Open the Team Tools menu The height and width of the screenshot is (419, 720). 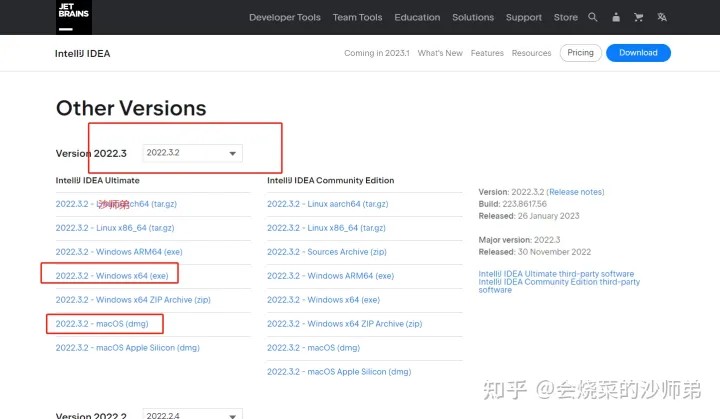tap(358, 17)
